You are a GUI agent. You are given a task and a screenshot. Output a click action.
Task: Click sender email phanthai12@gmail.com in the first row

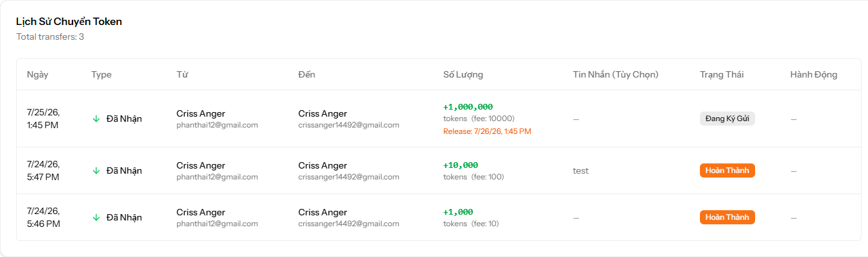[x=217, y=125]
